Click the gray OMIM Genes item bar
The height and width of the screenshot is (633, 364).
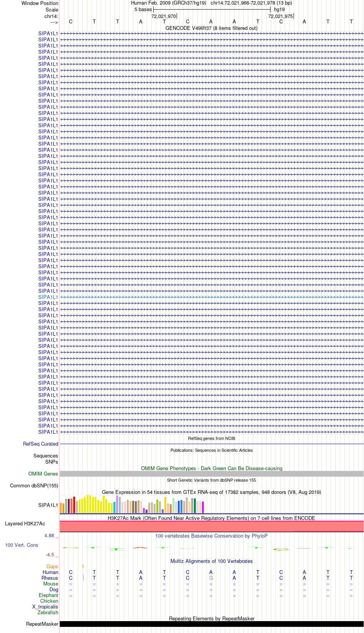212,474
